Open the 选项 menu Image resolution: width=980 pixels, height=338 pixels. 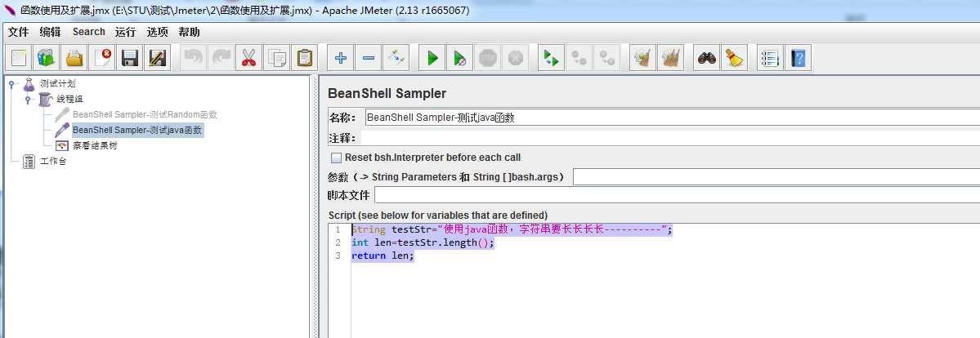pyautogui.click(x=157, y=32)
